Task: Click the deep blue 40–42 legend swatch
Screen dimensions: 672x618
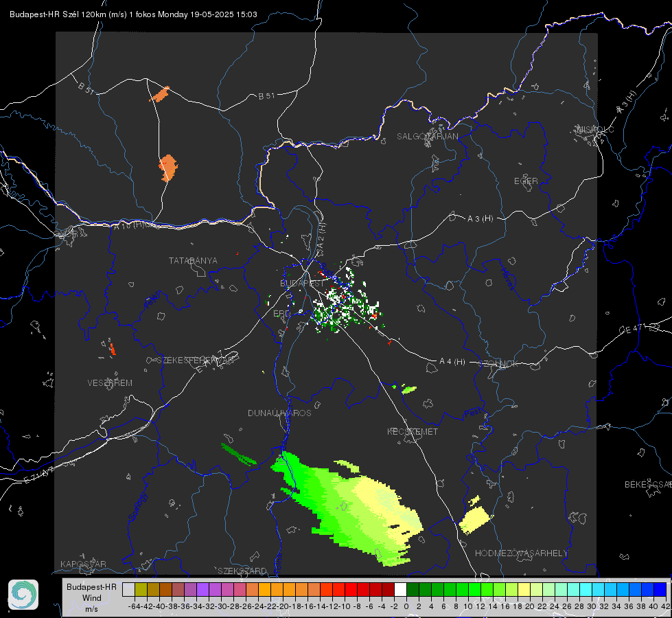Action: 660,589
